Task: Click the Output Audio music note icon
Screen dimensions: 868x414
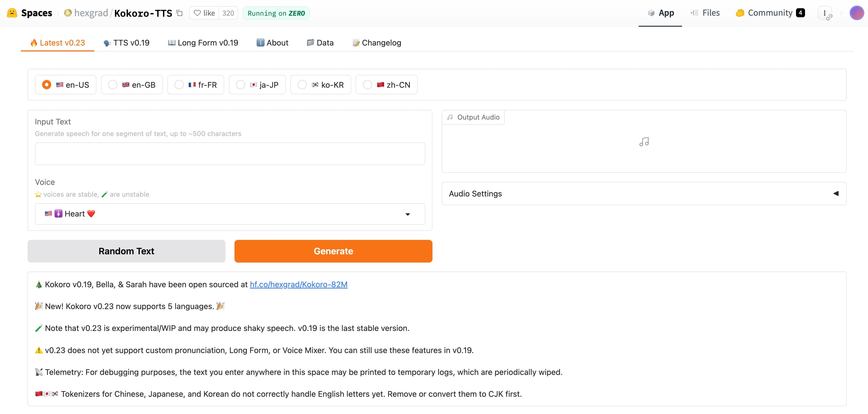Action: 644,142
